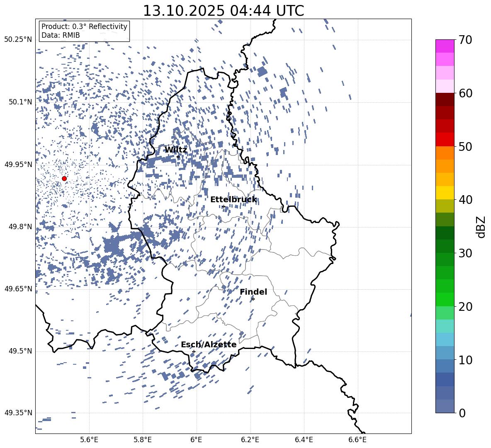Click the 50 colorbar tick label

point(465,147)
